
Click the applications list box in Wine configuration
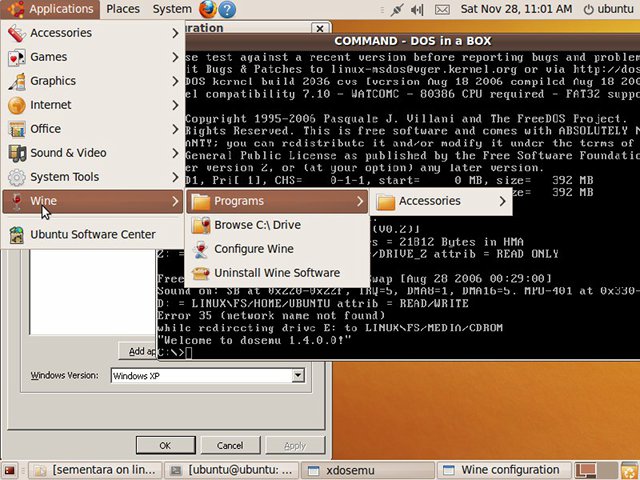point(92,291)
